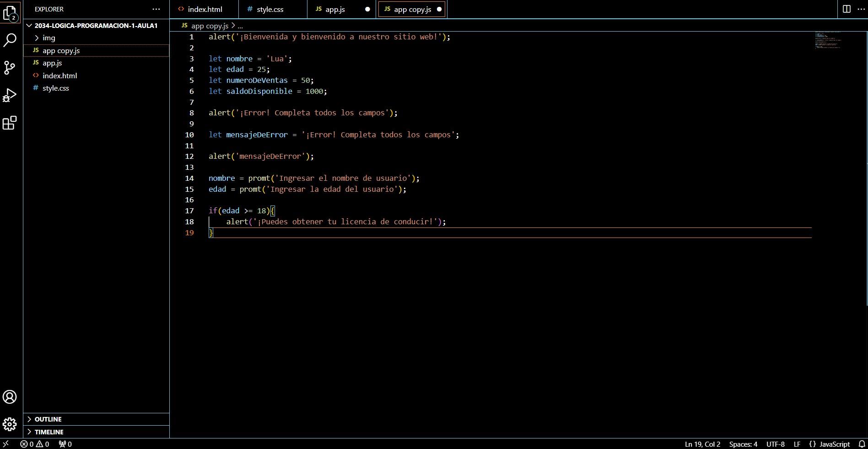Collapse the 2034-LOGICA-PROGRAMACION-1-AULA1 folder
Image resolution: width=868 pixels, height=449 pixels.
tap(96, 26)
